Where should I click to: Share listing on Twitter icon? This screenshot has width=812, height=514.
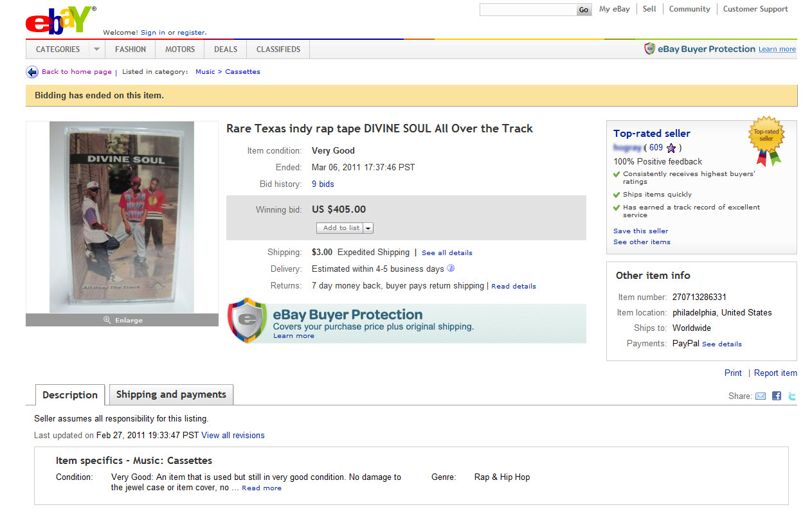tap(792, 396)
